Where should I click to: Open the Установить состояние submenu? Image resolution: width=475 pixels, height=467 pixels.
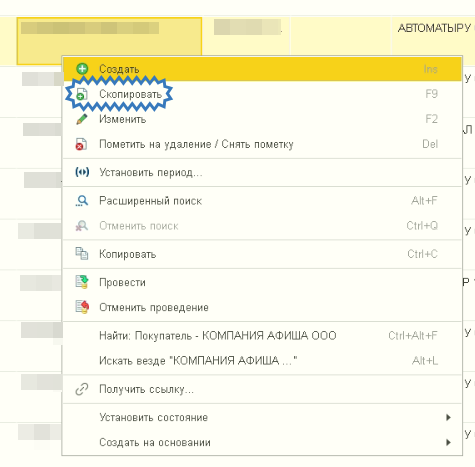pos(262,417)
